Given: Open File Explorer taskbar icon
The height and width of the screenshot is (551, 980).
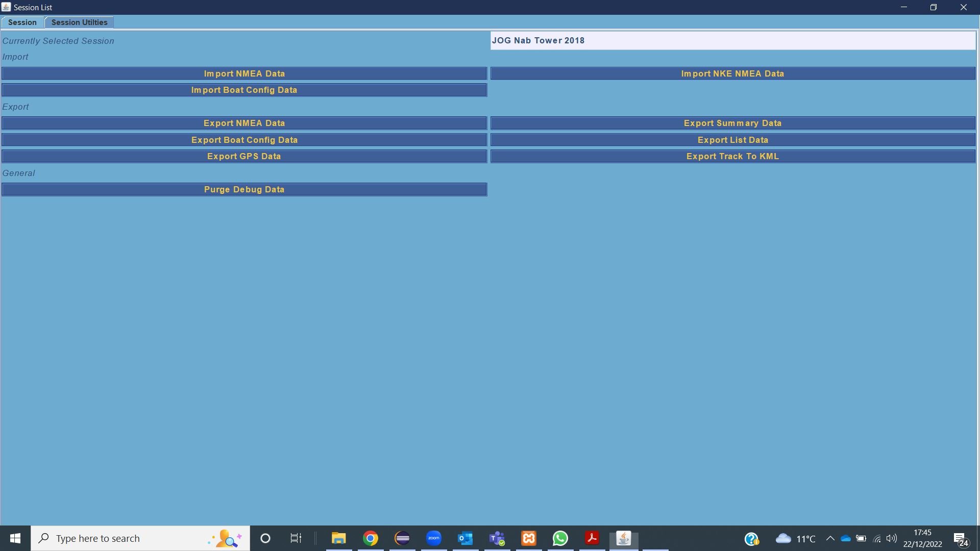Looking at the screenshot, I should click(x=339, y=538).
